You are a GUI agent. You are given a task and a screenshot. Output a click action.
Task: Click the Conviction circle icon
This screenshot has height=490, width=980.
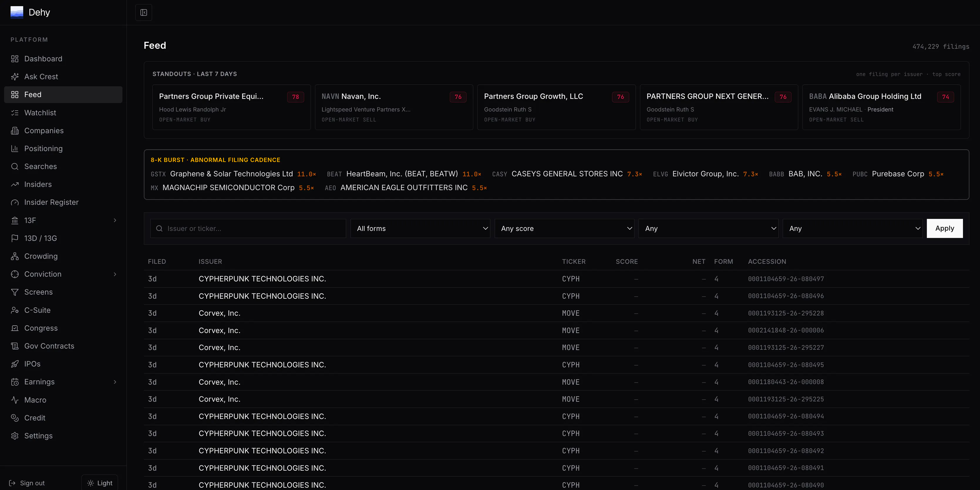click(x=15, y=274)
